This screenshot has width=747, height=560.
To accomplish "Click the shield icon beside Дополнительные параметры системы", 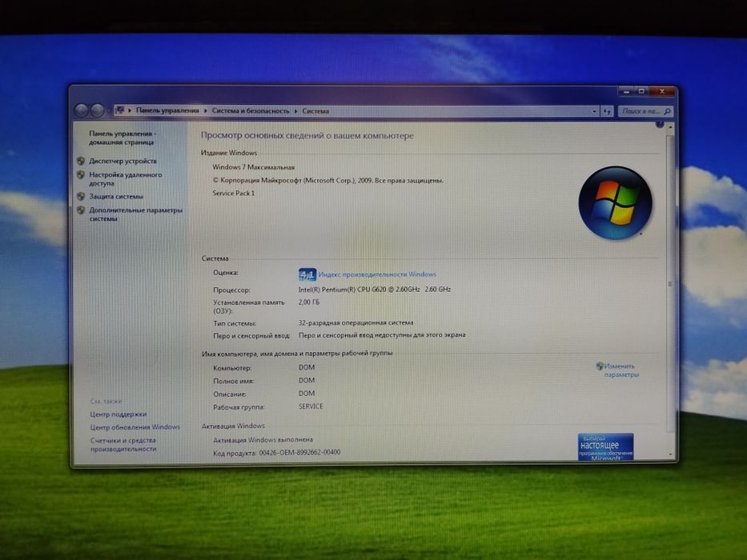I will (81, 210).
